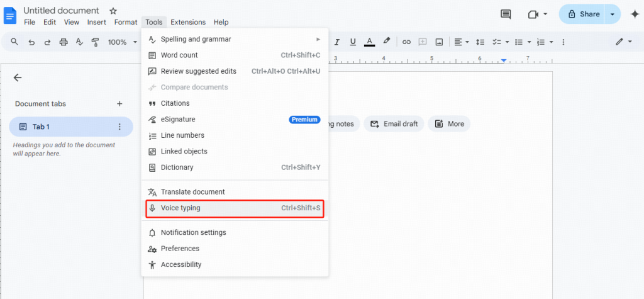Open the editing mode pencil dropdown

click(x=623, y=42)
